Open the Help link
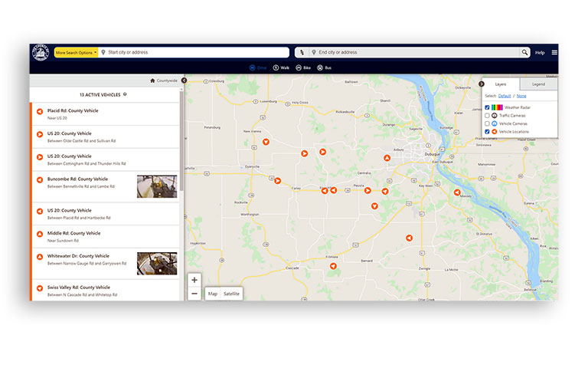 point(540,52)
